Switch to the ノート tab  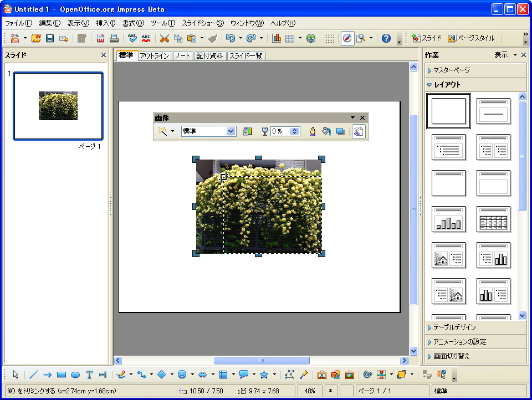point(182,55)
